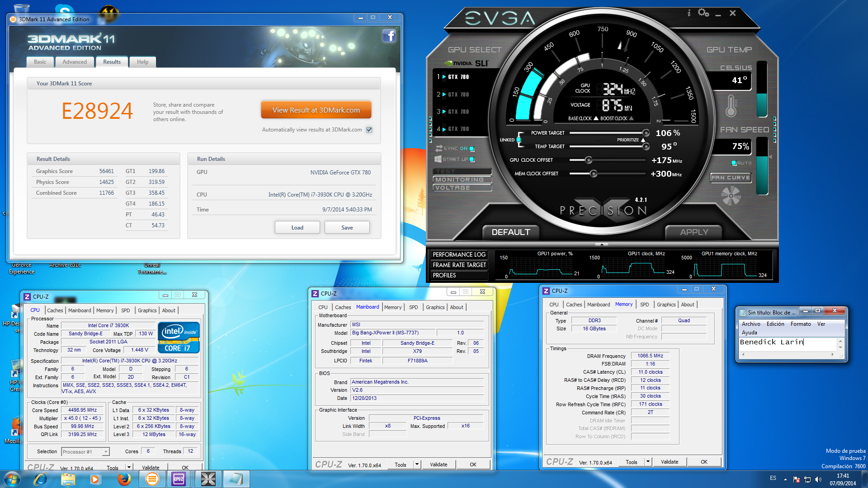Image resolution: width=868 pixels, height=488 pixels.
Task: Click the Boost Clock triangle indicator
Action: pyautogui.click(x=632, y=118)
